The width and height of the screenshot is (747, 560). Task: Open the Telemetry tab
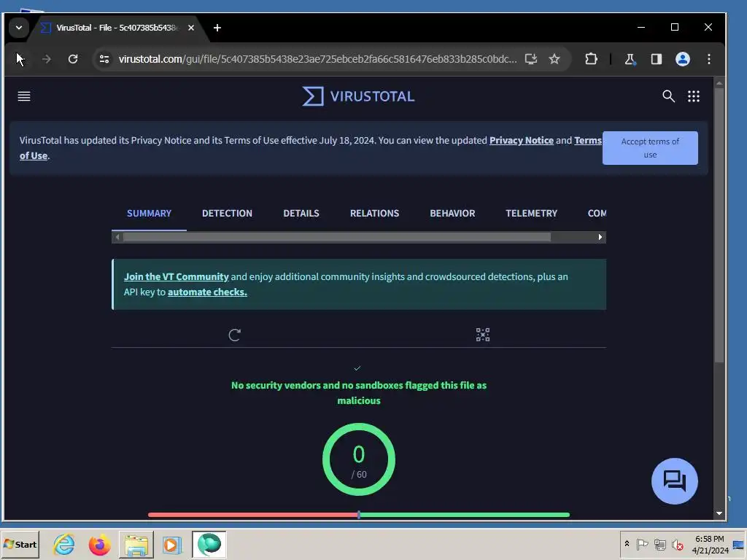pos(531,214)
